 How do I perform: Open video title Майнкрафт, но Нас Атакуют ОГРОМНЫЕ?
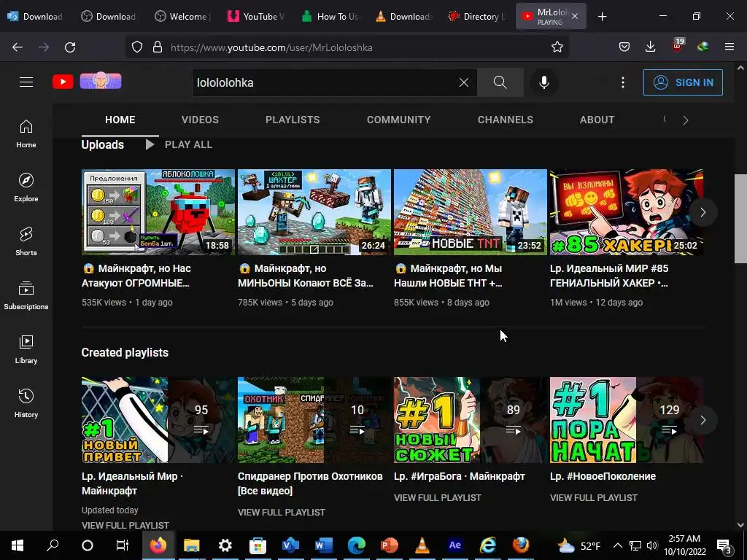click(x=136, y=276)
